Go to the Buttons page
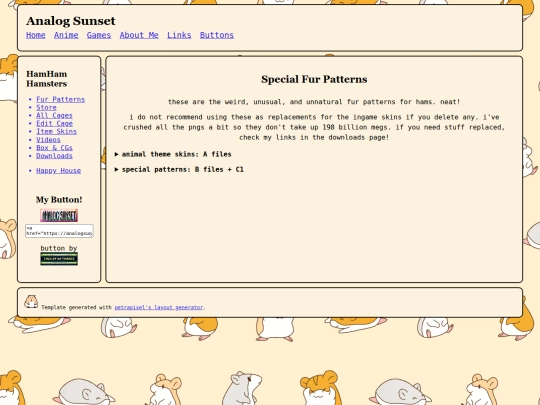 [x=217, y=35]
